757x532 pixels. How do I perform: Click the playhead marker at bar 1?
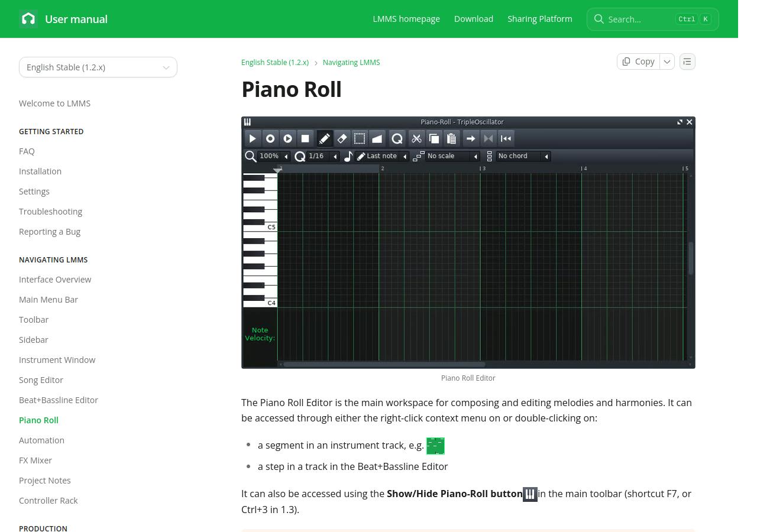277,170
